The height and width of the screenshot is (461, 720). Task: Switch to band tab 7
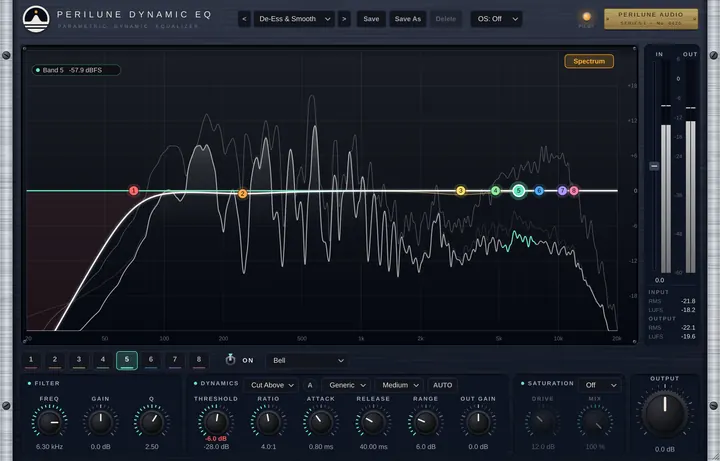pos(174,360)
